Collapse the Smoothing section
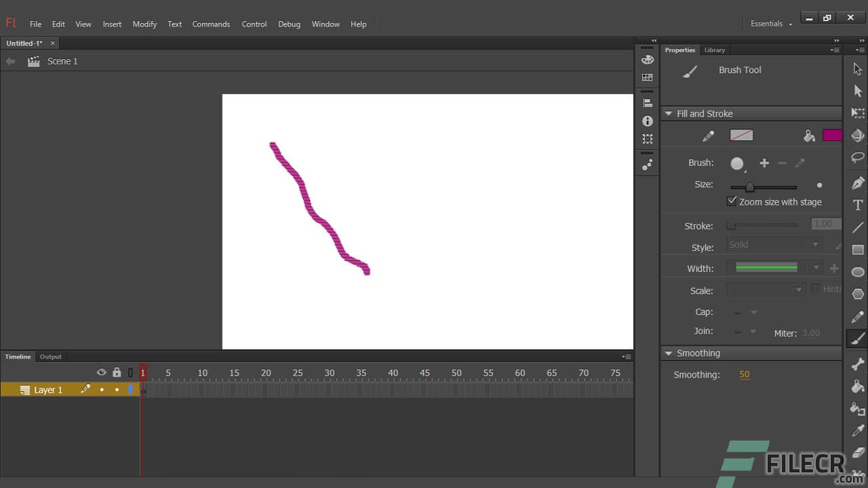 669,352
